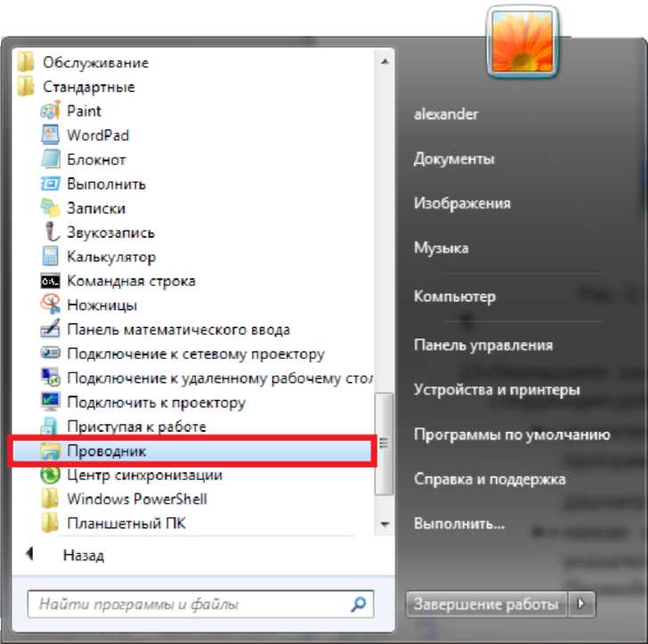Select highlighted Проводник entry
The height and width of the screenshot is (644, 648).
click(x=191, y=451)
